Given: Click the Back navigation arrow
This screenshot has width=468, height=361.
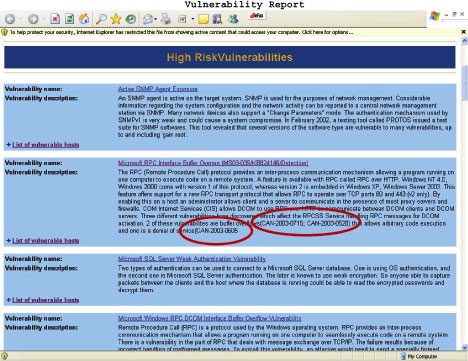Looking at the screenshot, I should point(10,19).
